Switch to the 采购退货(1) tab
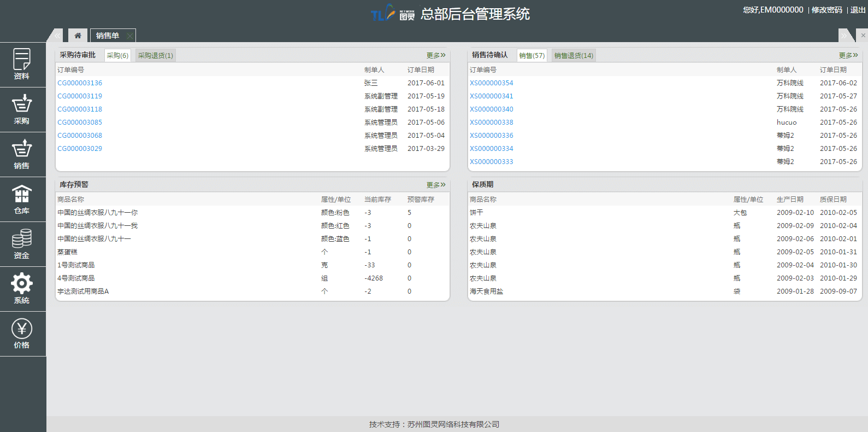The height and width of the screenshot is (432, 868). coord(155,56)
